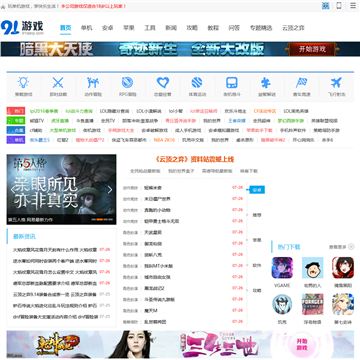Select the basketball sports category icon
Screen dimensions: 360x360
pyautogui.click(x=197, y=82)
